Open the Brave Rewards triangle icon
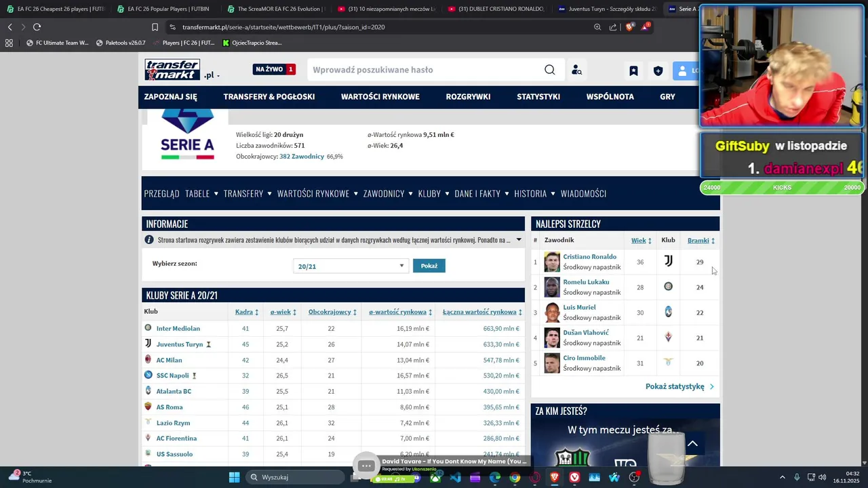 (x=646, y=27)
